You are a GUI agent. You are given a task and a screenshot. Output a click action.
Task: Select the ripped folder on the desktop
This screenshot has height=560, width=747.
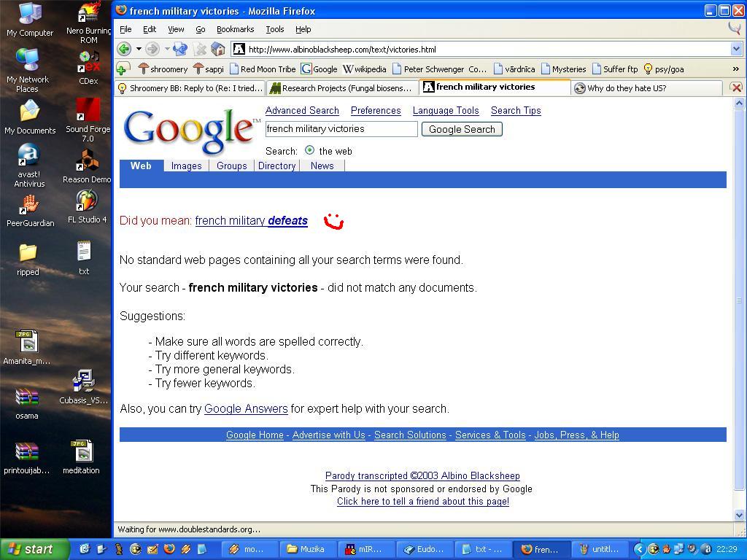(28, 260)
